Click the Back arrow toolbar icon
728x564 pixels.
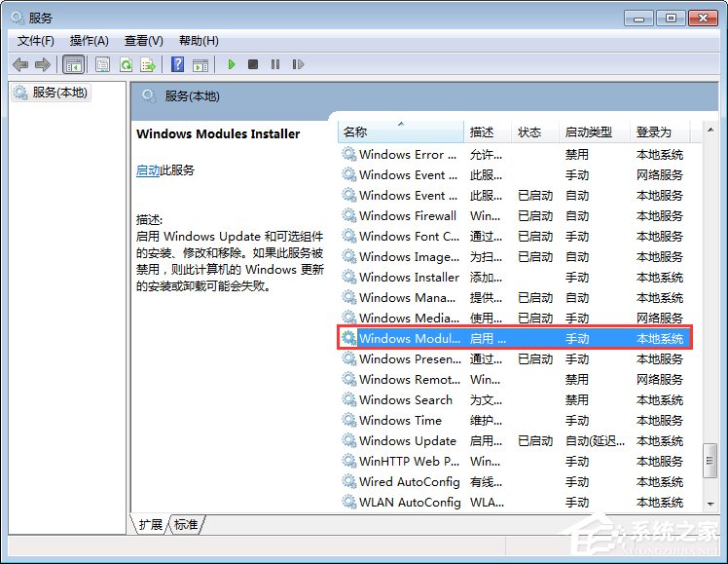20,64
